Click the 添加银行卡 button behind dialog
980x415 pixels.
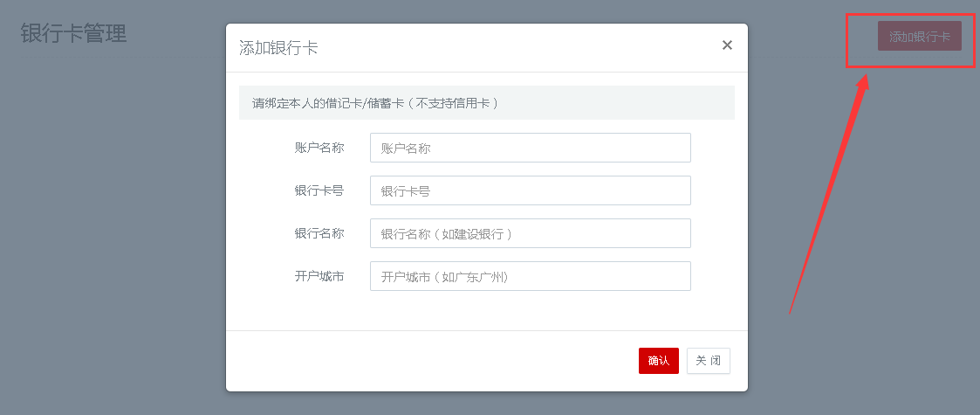[x=920, y=37]
